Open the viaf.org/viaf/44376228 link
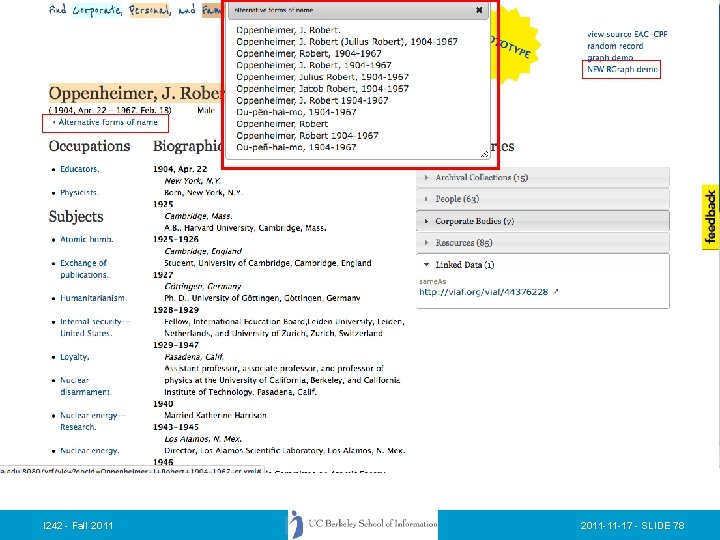Image resolution: width=720 pixels, height=540 pixels. tap(484, 292)
